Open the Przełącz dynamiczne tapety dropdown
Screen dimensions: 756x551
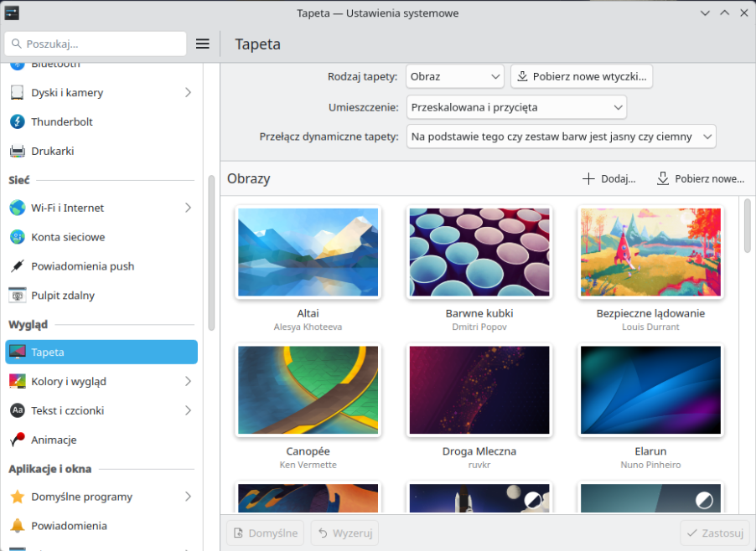click(561, 136)
